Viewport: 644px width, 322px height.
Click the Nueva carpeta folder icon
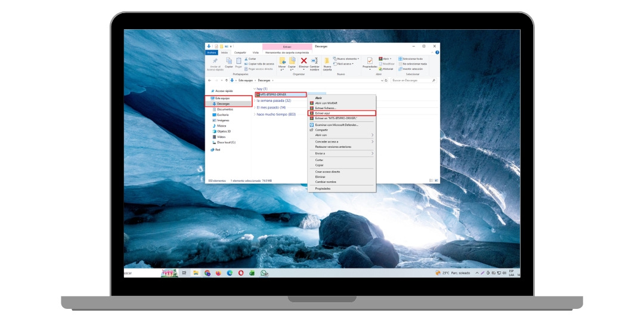coord(327,62)
